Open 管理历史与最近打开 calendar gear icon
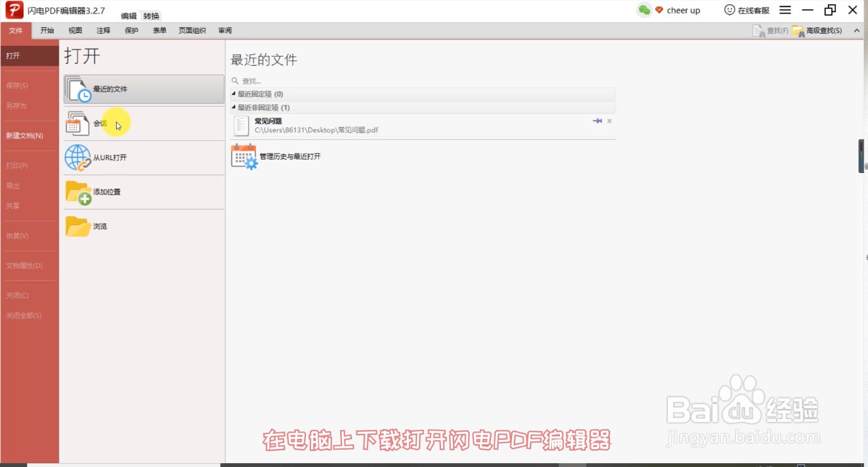 [x=244, y=157]
